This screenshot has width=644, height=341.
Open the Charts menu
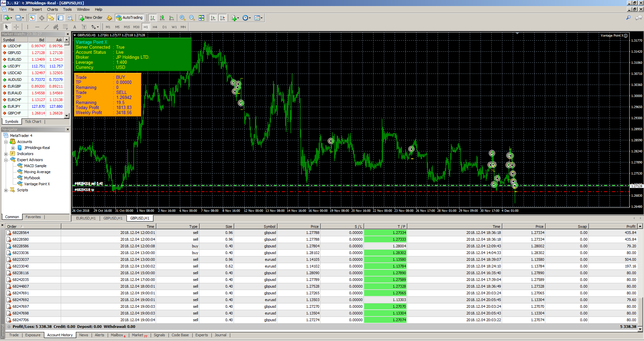pyautogui.click(x=52, y=9)
